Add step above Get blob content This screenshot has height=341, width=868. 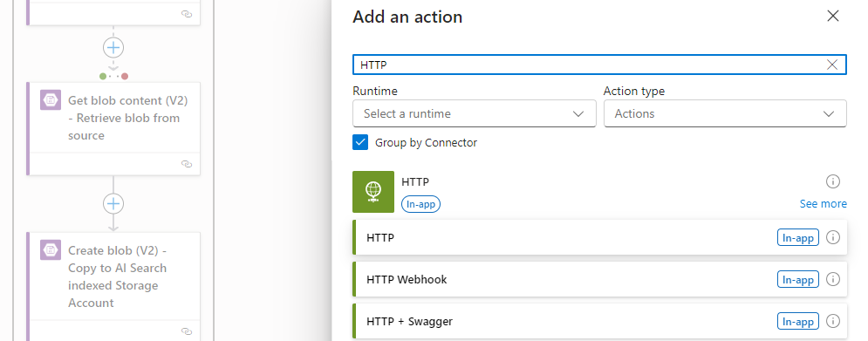pyautogui.click(x=113, y=48)
